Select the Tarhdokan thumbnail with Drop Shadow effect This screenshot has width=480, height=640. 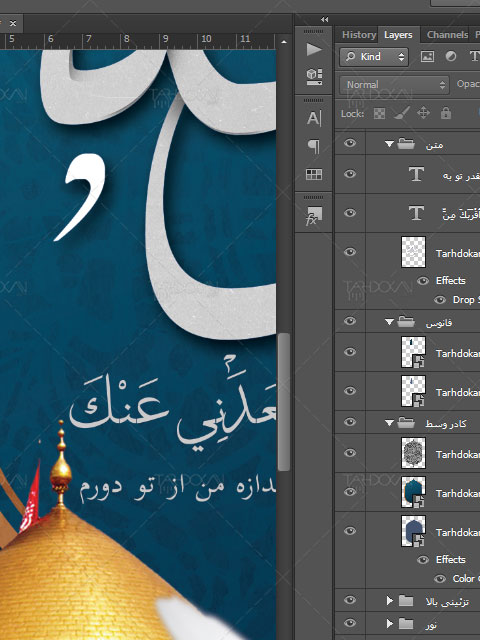[413, 252]
